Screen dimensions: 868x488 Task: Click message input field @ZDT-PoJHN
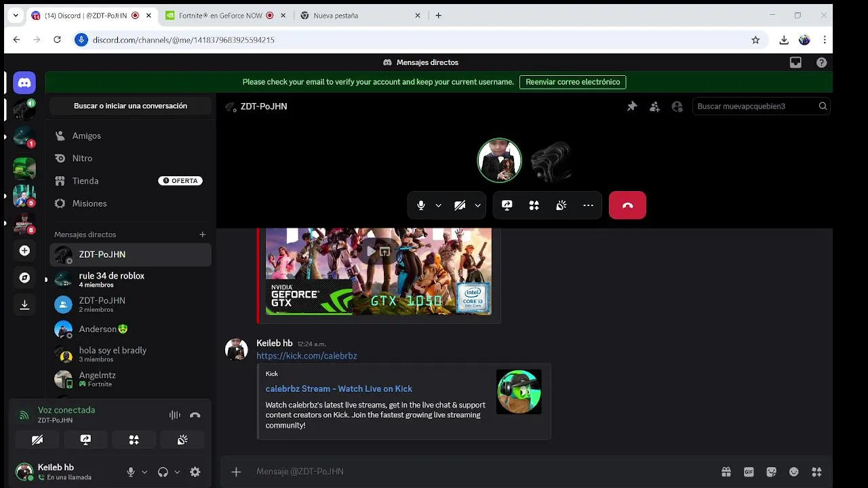click(x=481, y=472)
